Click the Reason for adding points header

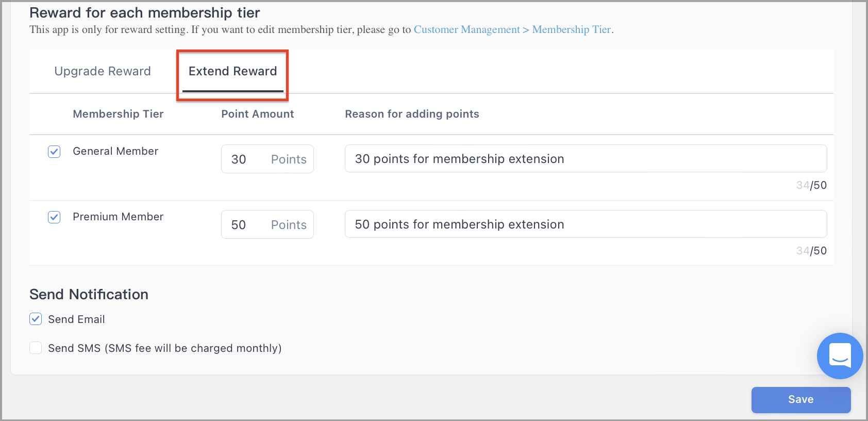412,114
